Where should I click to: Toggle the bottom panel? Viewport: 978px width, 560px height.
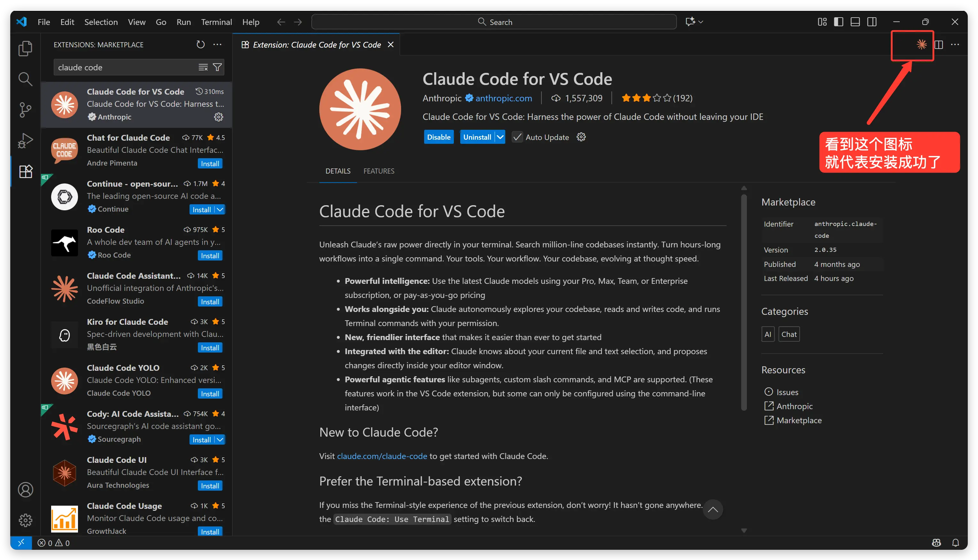tap(855, 22)
